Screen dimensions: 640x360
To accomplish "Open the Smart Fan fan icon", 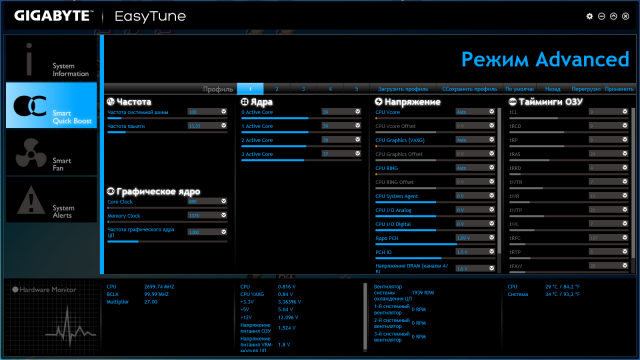I will click(31, 153).
